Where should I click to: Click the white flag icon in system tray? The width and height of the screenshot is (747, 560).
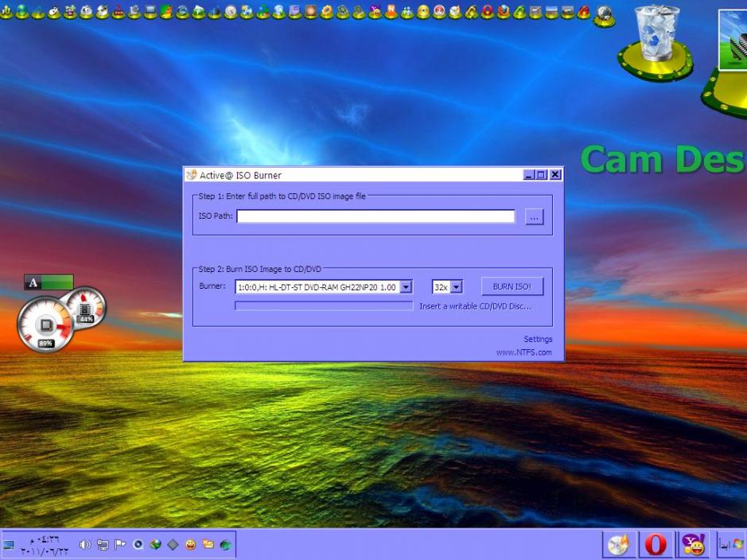click(120, 545)
